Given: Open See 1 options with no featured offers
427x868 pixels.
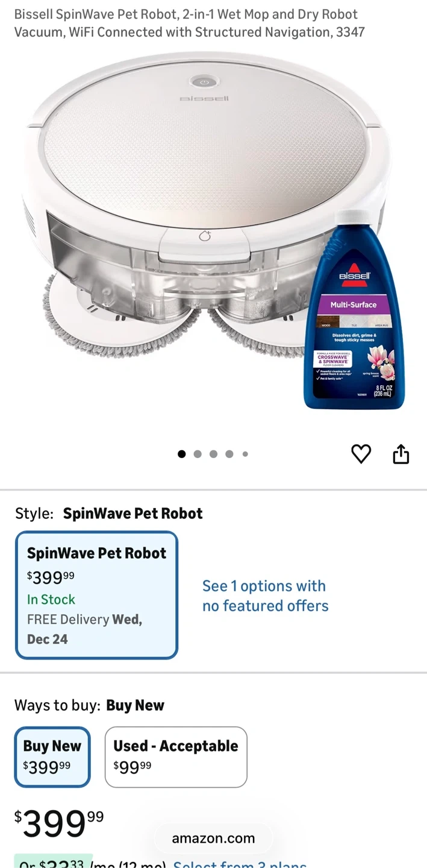Looking at the screenshot, I should pyautogui.click(x=266, y=596).
